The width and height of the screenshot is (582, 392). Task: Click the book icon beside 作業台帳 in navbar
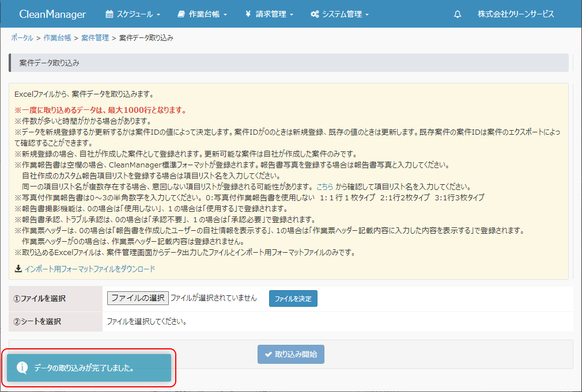pyautogui.click(x=182, y=14)
